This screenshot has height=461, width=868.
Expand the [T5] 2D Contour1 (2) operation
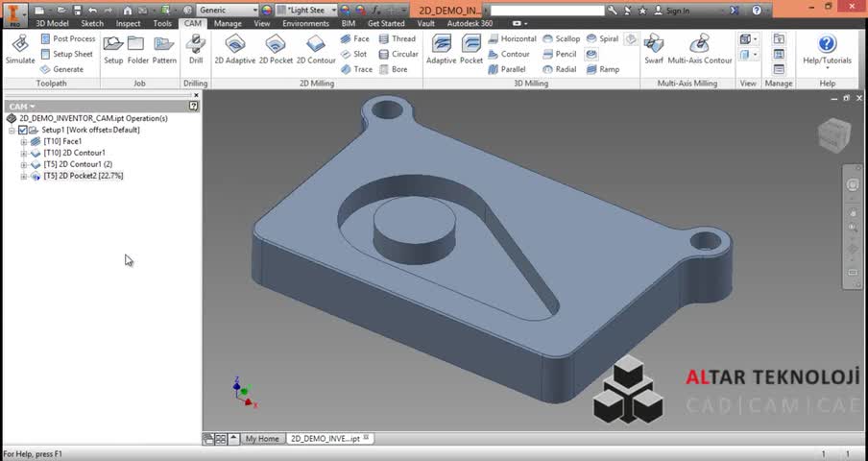coord(24,165)
